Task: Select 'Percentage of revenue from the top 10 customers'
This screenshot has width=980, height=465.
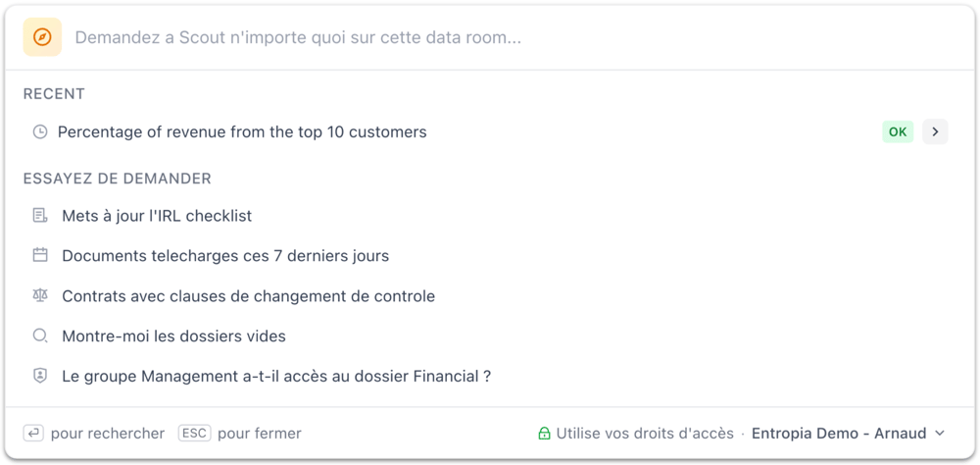Action: [x=242, y=131]
